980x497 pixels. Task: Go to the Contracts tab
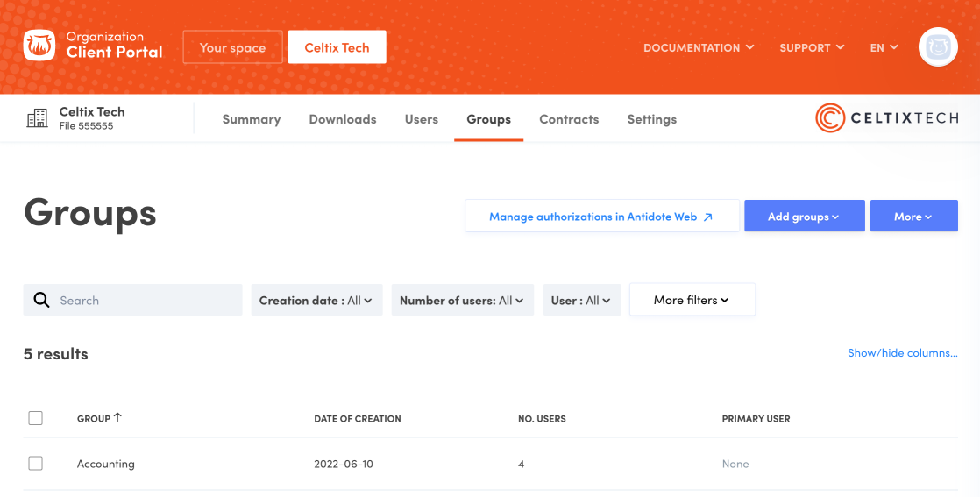click(x=569, y=119)
